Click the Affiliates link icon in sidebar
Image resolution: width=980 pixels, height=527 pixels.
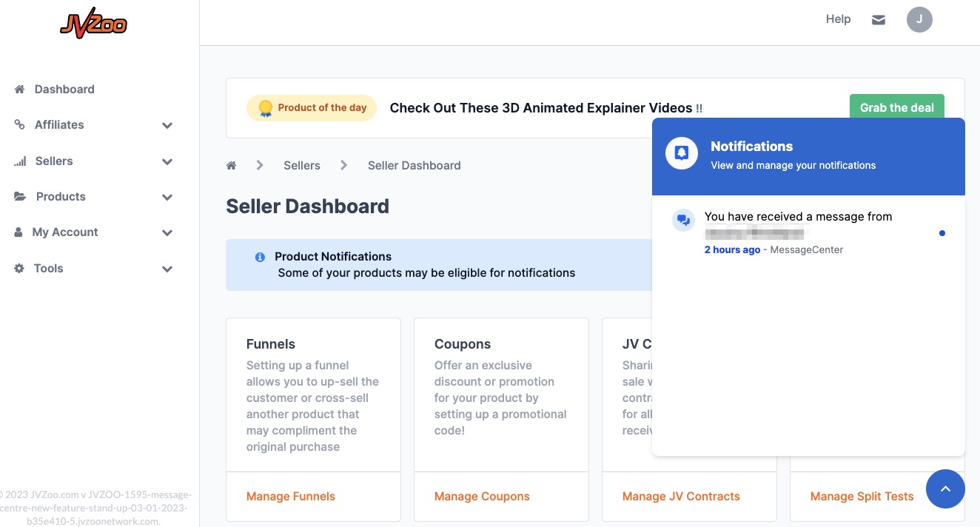(20, 124)
